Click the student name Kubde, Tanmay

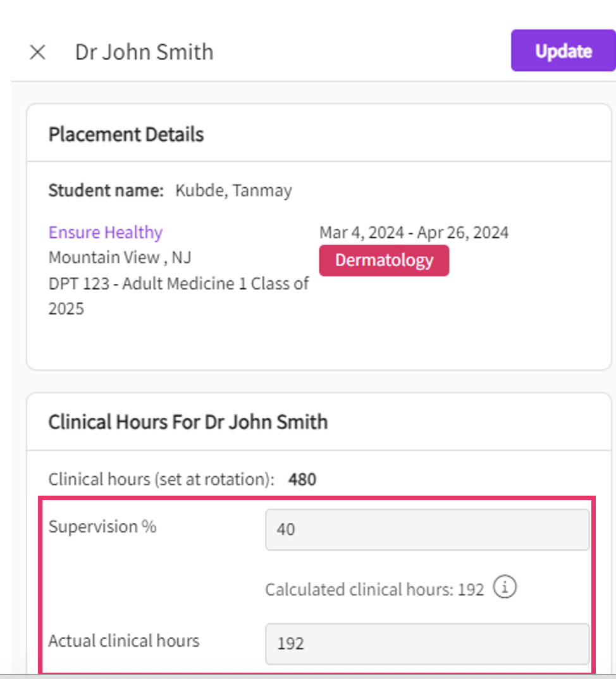[x=233, y=191]
